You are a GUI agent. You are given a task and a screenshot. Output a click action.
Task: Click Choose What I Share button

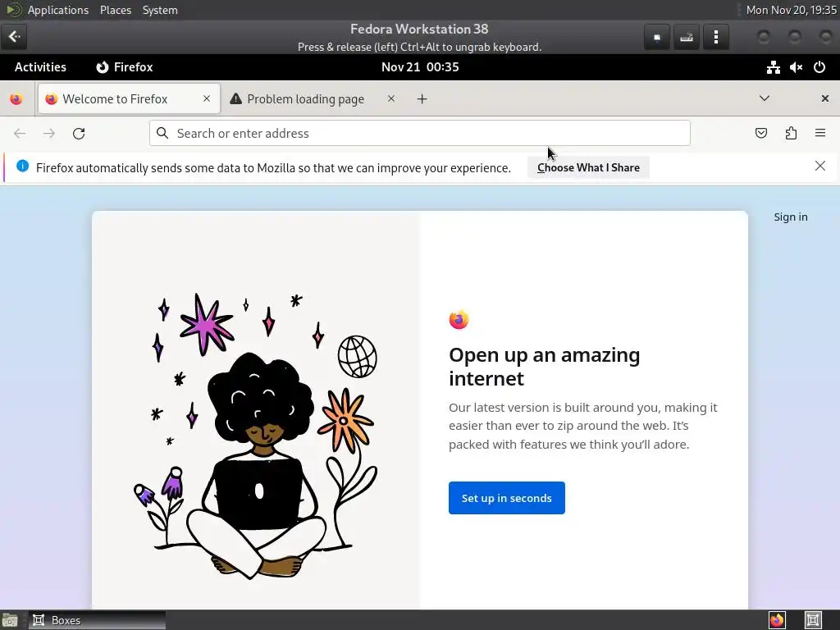click(x=588, y=167)
